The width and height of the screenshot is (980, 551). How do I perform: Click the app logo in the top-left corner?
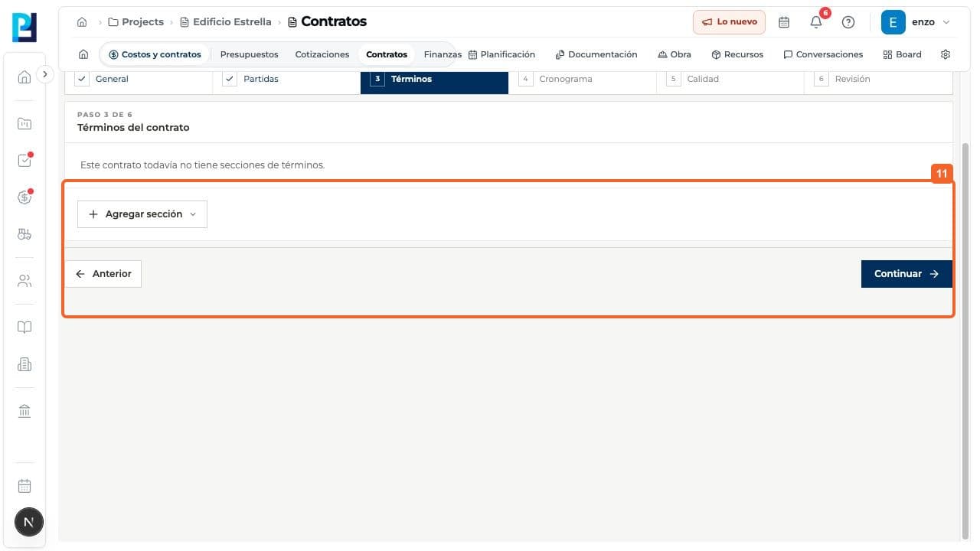click(24, 27)
